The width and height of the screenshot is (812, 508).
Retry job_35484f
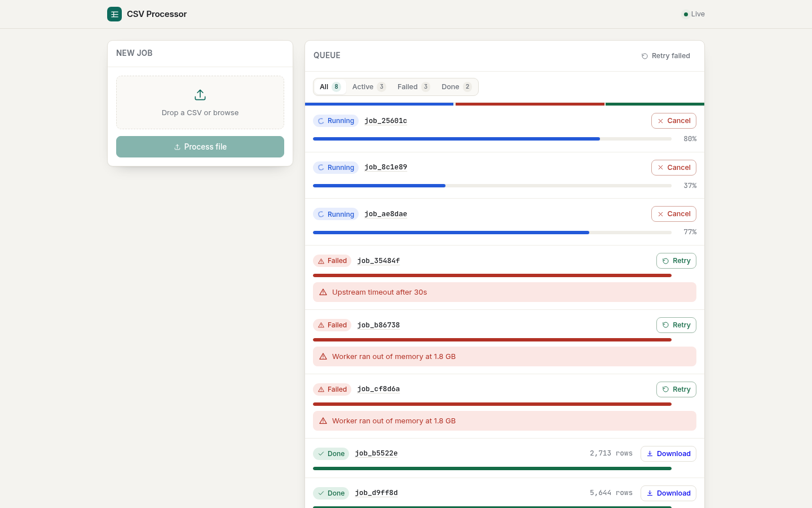pos(676,261)
